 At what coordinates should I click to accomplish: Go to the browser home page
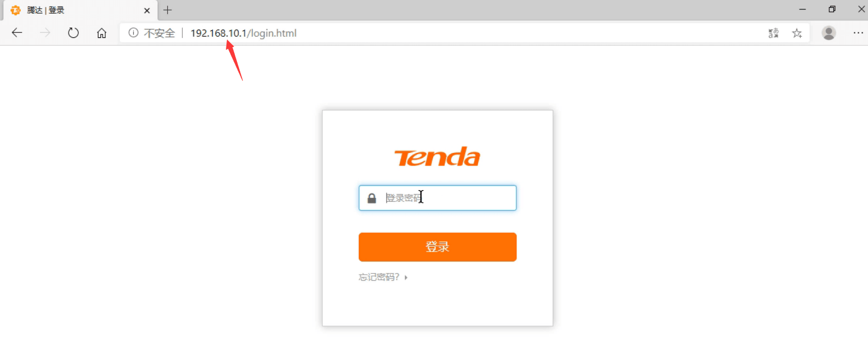coord(101,33)
